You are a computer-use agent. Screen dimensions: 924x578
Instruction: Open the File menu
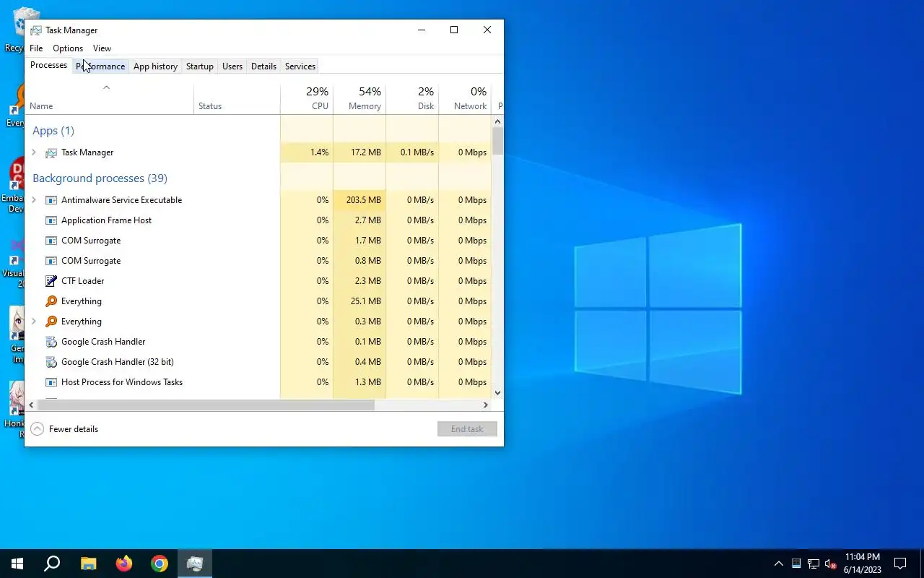click(x=36, y=48)
